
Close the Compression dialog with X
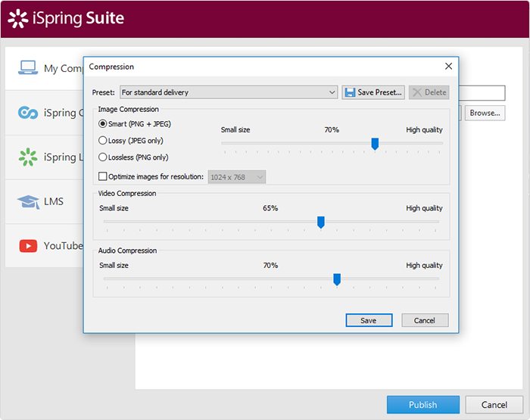448,66
